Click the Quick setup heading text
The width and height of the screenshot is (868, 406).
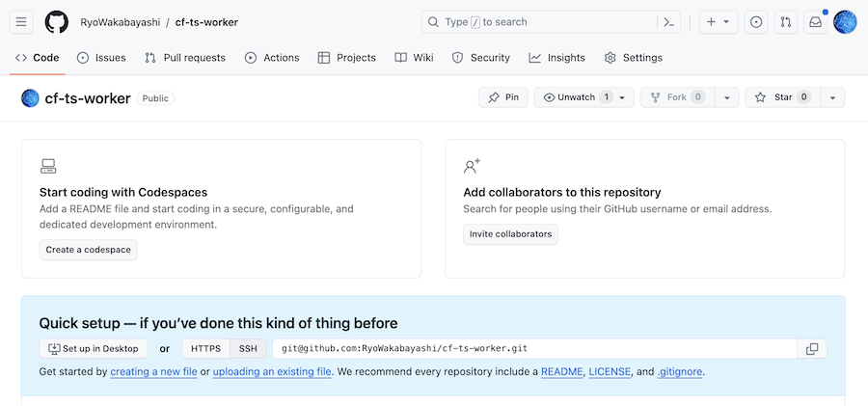tap(219, 323)
